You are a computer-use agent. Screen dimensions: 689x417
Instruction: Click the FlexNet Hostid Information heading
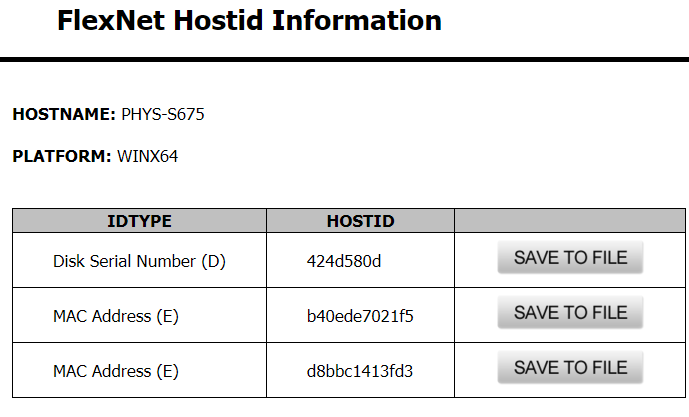coord(249,21)
